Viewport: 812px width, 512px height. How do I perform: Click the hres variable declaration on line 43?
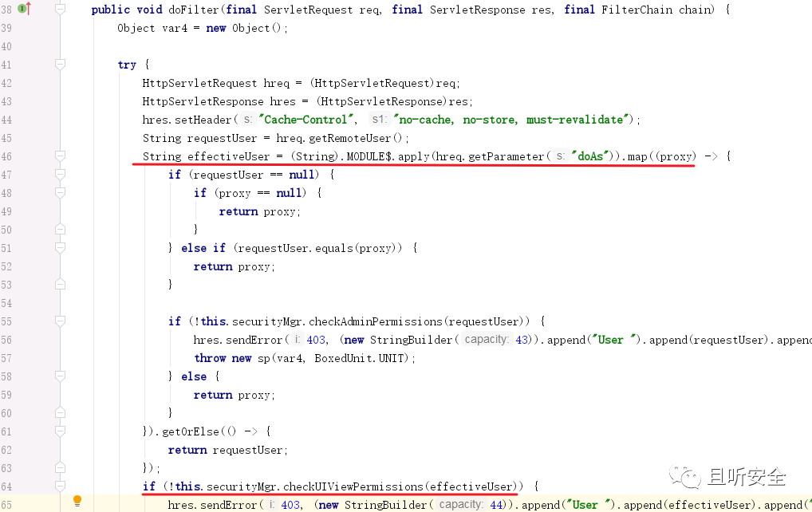[282, 101]
